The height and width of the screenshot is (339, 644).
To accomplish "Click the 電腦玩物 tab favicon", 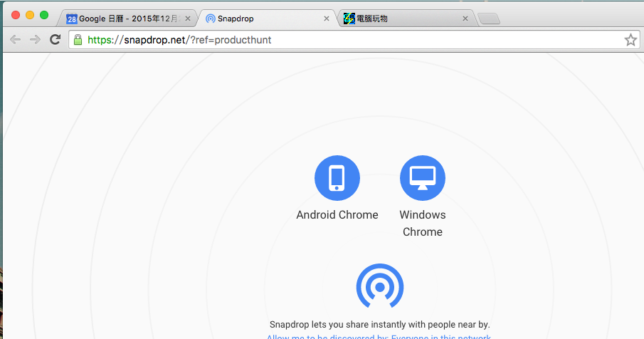I will 349,19.
